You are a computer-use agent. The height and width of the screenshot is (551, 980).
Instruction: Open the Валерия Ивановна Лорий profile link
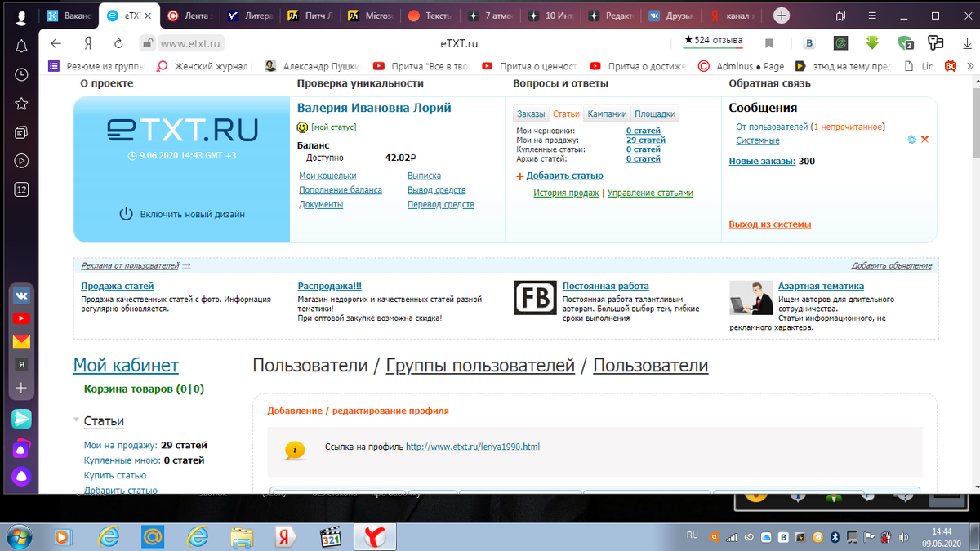(x=374, y=108)
